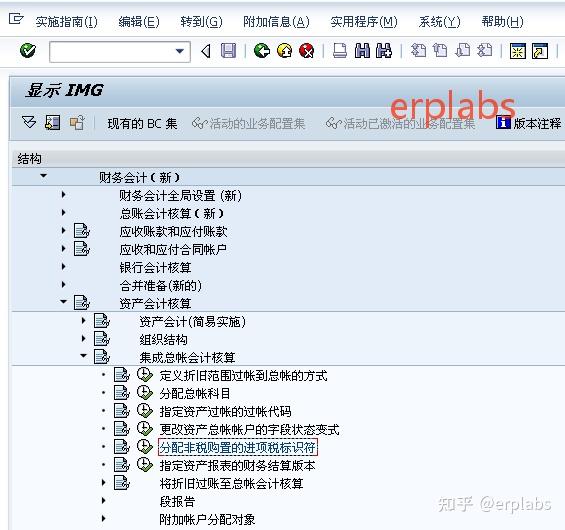Click the Create Shortcut icon
Image resolution: width=565 pixels, height=530 pixels.
point(540,51)
